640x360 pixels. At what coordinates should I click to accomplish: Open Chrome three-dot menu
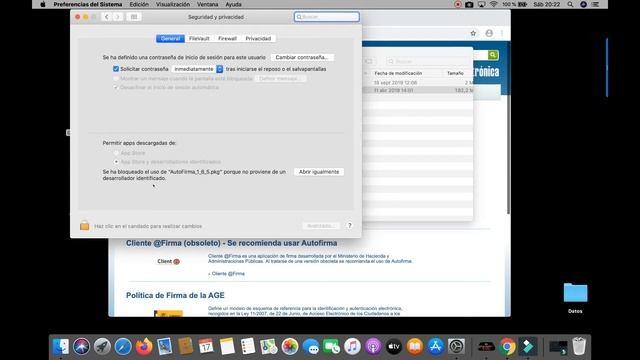tap(502, 33)
